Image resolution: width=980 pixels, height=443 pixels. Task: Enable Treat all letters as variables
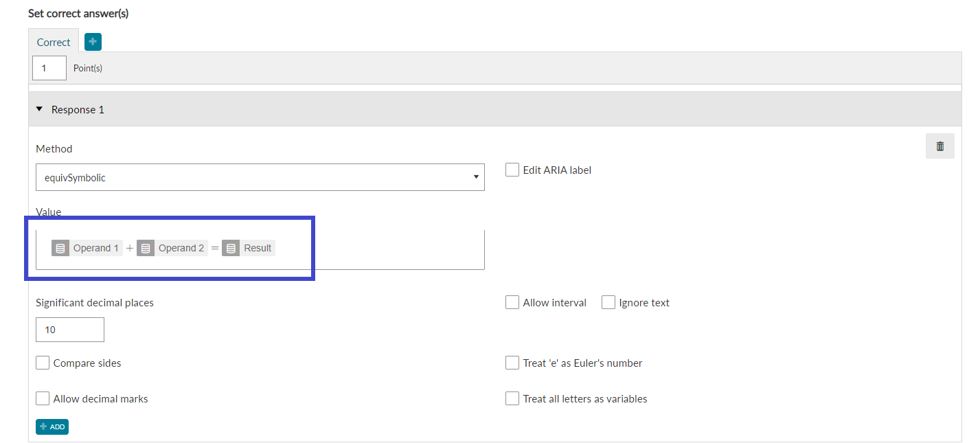(x=512, y=398)
